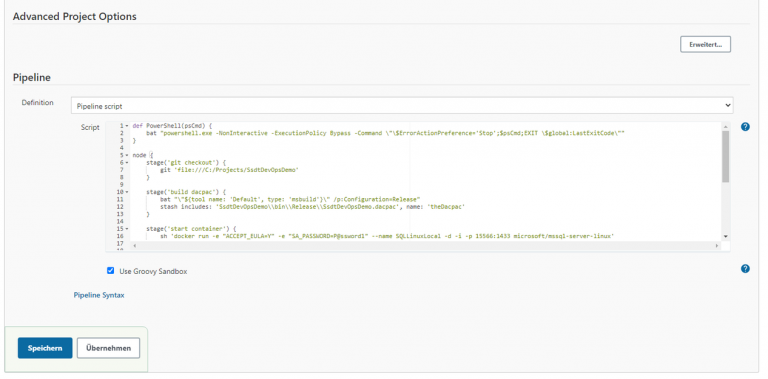768x379 pixels.
Task: Click the script editor's horizontal scroll right arrow
Action: tap(717, 245)
